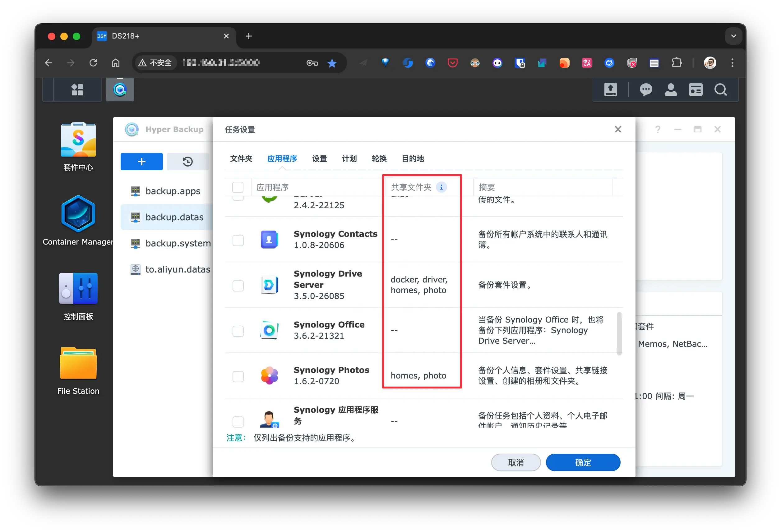Image resolution: width=781 pixels, height=532 pixels.
Task: Open the backup version history icon
Action: [x=187, y=162]
